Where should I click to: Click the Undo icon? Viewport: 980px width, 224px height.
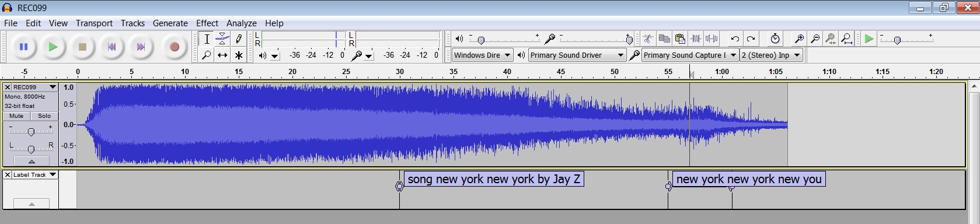coord(735,39)
